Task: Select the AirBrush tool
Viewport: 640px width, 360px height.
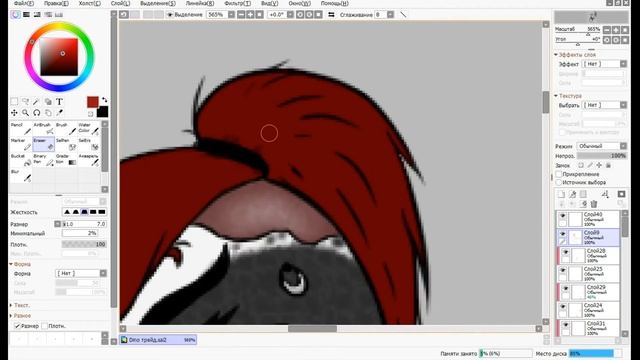Action: tap(43, 129)
